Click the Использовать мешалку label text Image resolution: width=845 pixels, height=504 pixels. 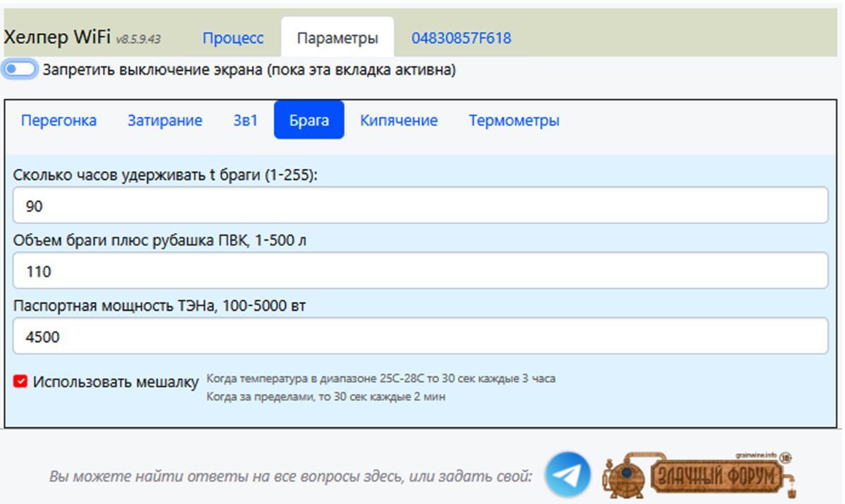pyautogui.click(x=115, y=382)
